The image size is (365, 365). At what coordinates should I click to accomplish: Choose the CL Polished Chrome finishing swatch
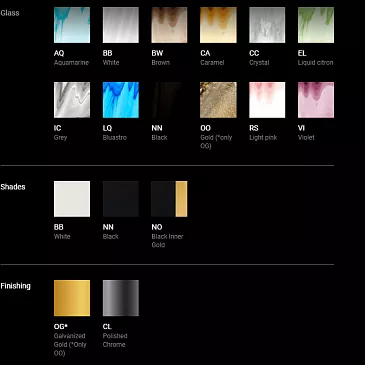[121, 298]
